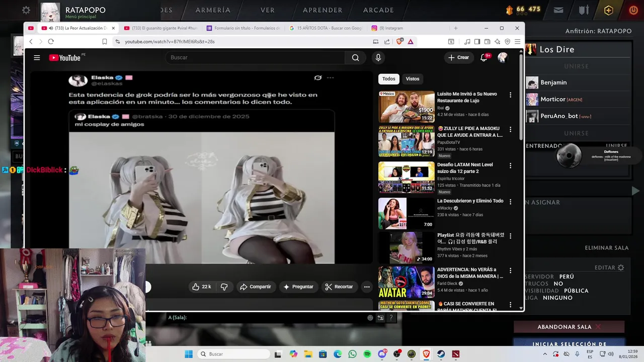Open Steam from the taskbar

coord(441,354)
